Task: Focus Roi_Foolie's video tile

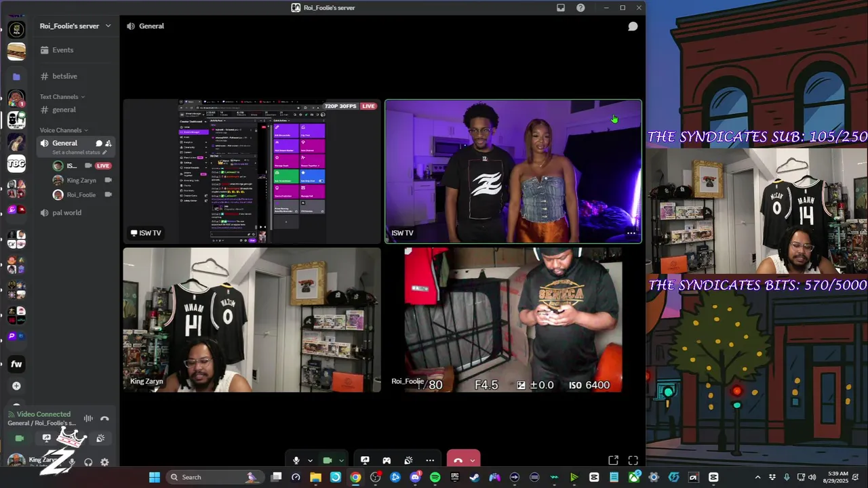Action: (x=513, y=319)
